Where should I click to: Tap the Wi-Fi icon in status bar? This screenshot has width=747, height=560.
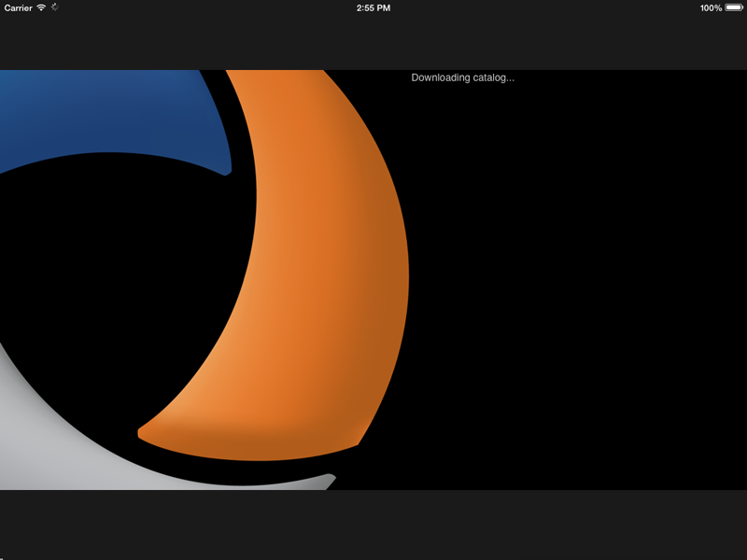[41, 7]
